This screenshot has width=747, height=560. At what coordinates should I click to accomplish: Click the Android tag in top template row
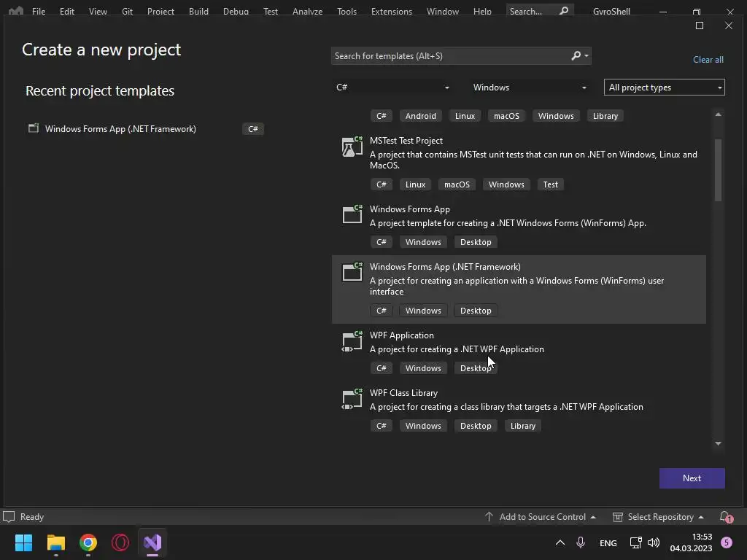coord(420,116)
